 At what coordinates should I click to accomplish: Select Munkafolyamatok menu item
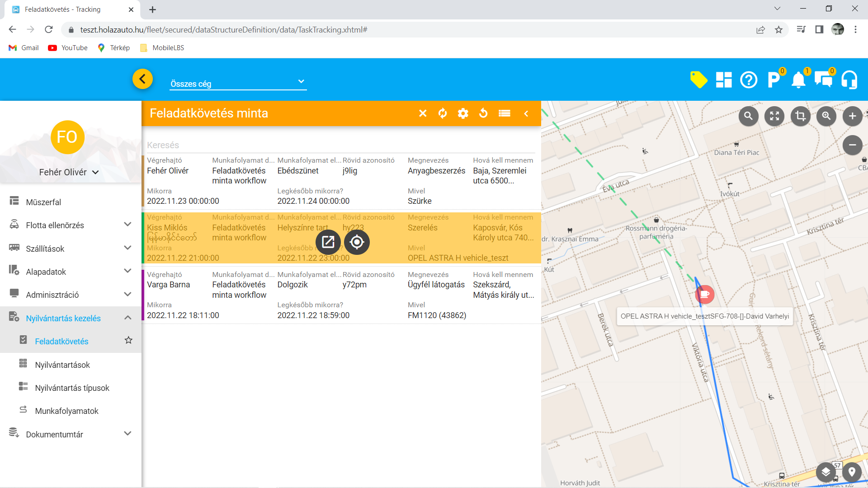tap(66, 411)
